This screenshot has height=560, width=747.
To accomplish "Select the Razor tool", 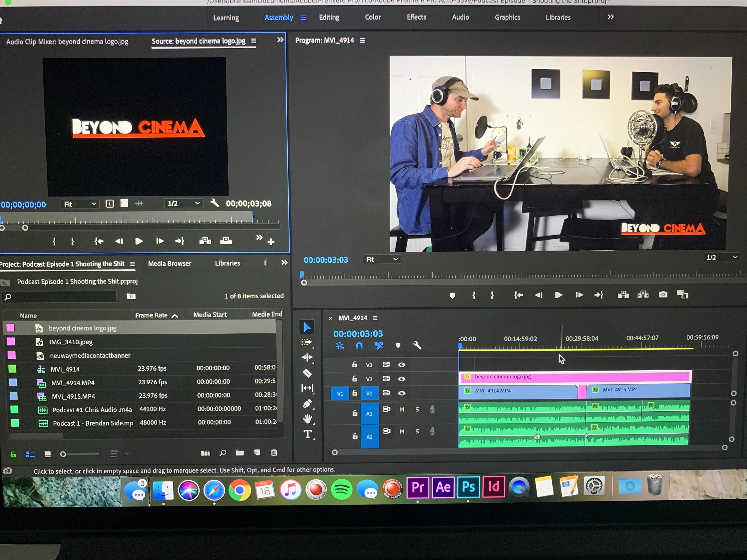I will pos(307,373).
